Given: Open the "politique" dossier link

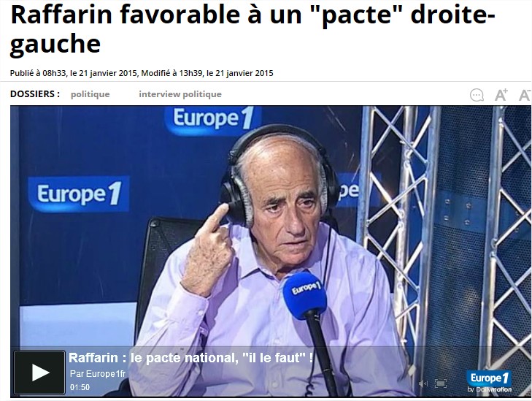Looking at the screenshot, I should [90, 94].
